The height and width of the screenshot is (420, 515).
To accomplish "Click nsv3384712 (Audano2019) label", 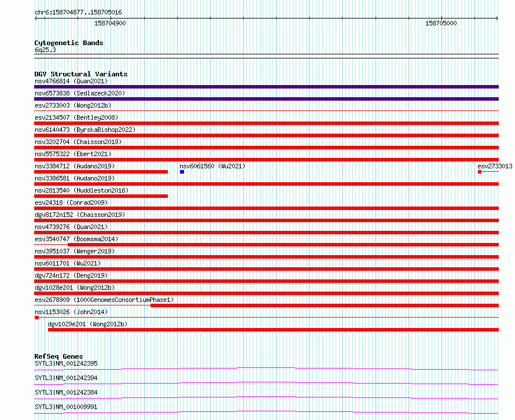I will [75, 166].
